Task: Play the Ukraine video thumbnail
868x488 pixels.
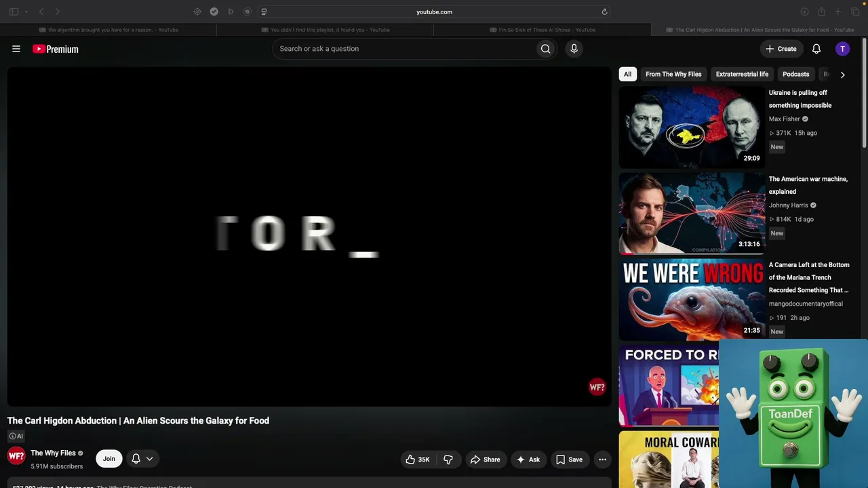Action: coord(692,127)
